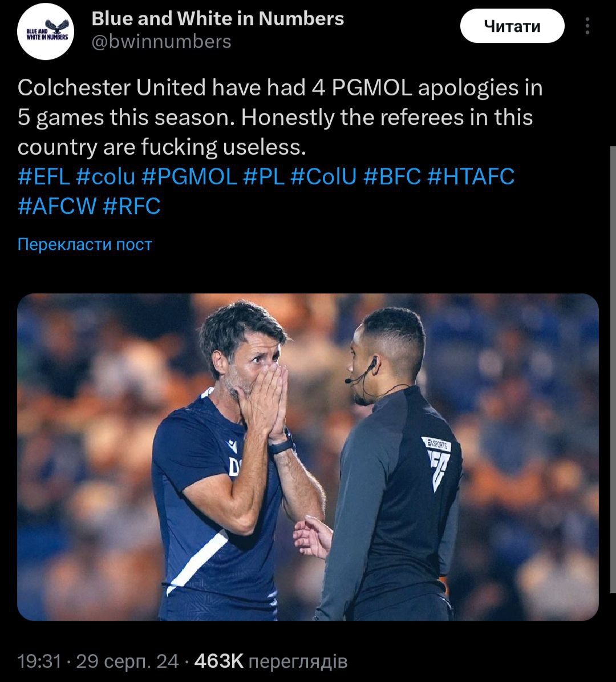616x682 pixels.
Task: Click Перекласти пост to translate the post
Action: tap(85, 244)
